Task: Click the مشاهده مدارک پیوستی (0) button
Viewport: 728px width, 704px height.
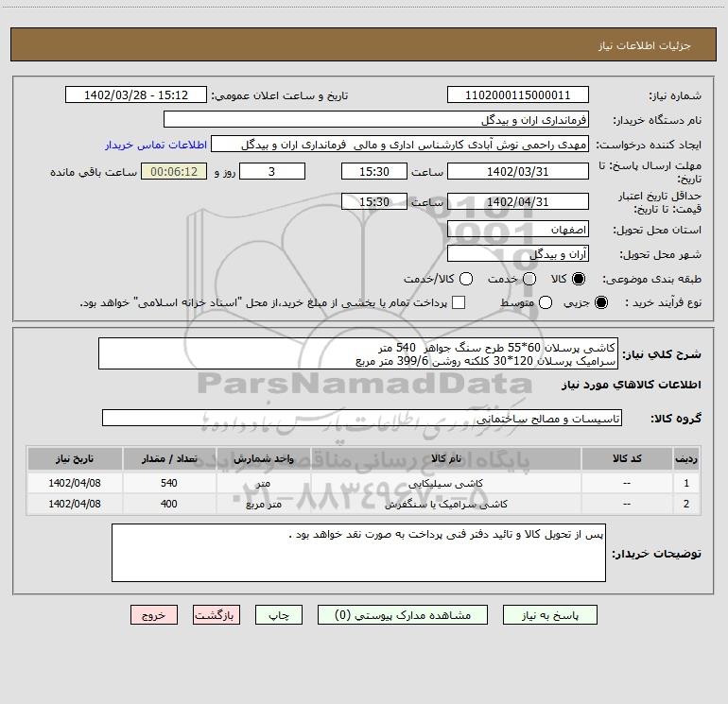Action: click(403, 615)
